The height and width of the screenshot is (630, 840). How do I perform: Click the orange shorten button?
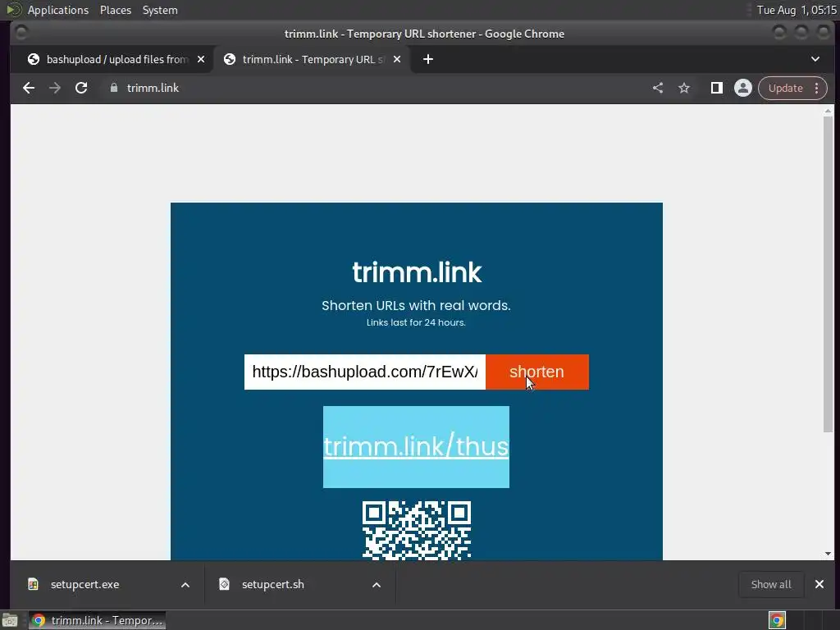(536, 372)
